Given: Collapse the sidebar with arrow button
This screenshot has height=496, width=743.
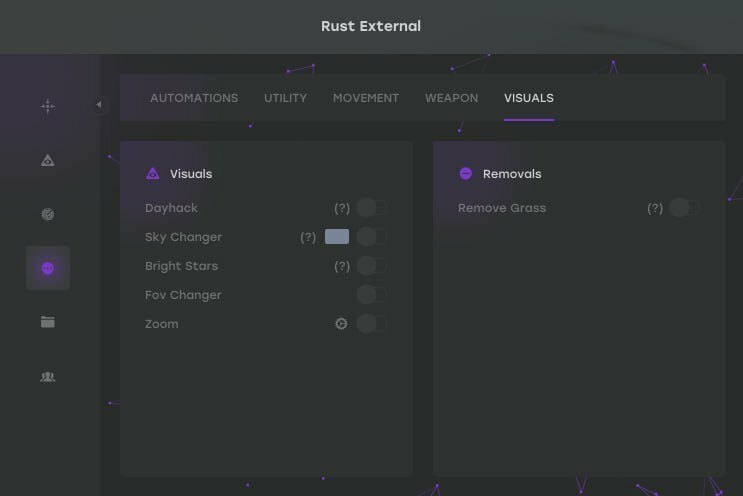Looking at the screenshot, I should 99,104.
